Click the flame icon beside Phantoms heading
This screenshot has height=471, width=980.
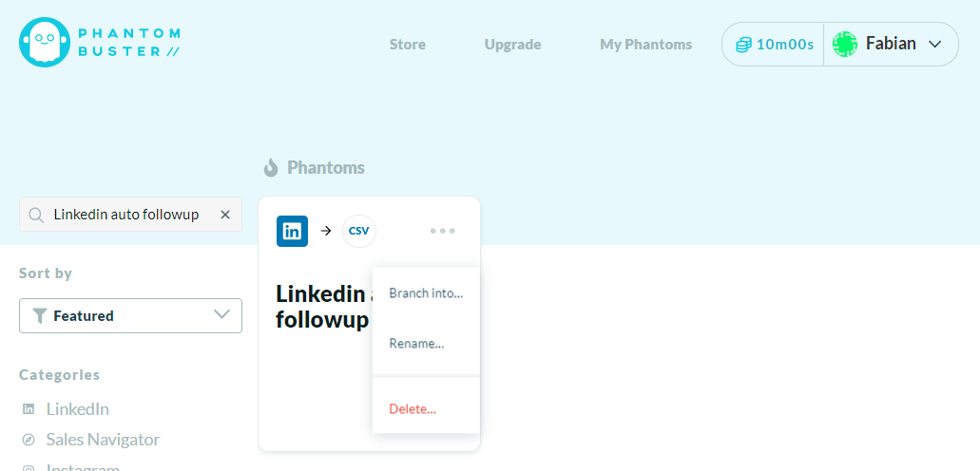point(270,167)
